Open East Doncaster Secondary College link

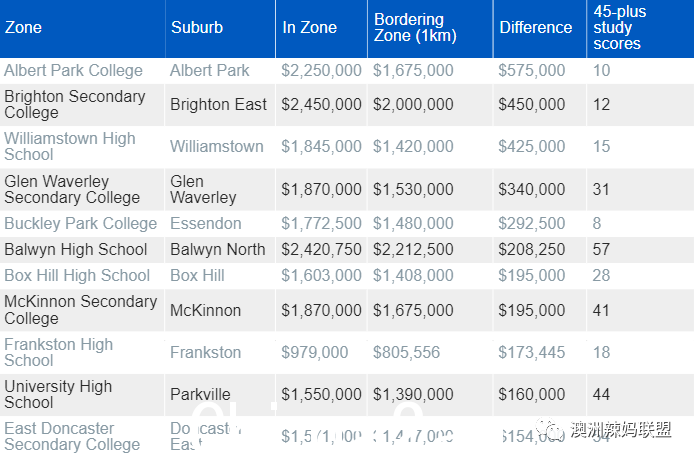pyautogui.click(x=72, y=436)
